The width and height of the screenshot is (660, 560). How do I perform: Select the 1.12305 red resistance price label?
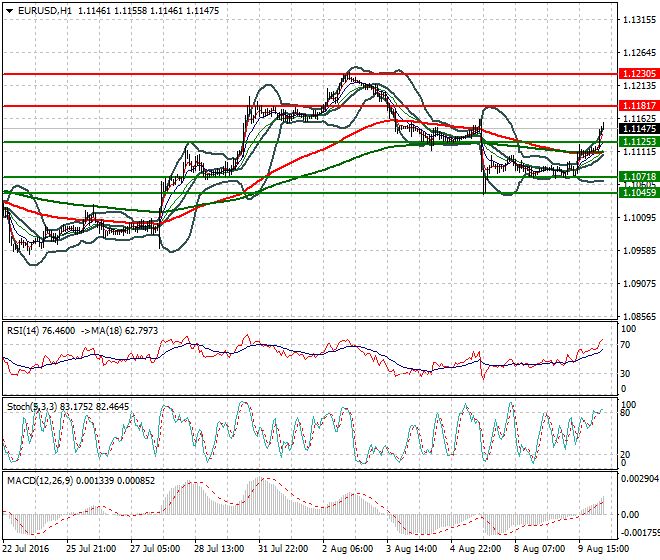[637, 74]
